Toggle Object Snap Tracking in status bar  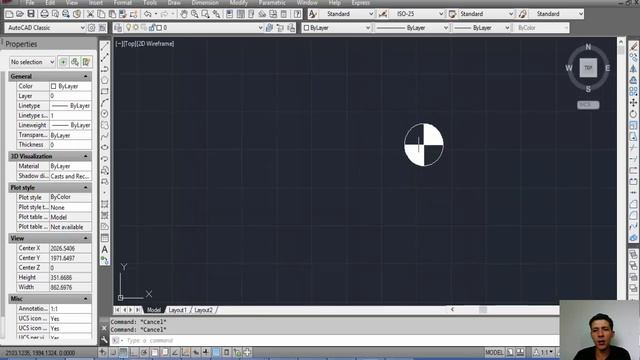175,352
